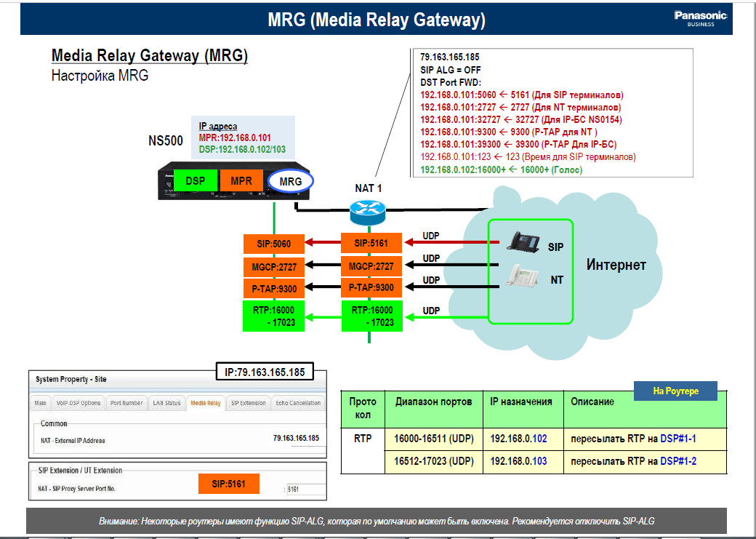The height and width of the screenshot is (539, 756).
Task: Click the '192.168.0.101:32727 ← 32727' forwarding line
Action: click(x=521, y=120)
